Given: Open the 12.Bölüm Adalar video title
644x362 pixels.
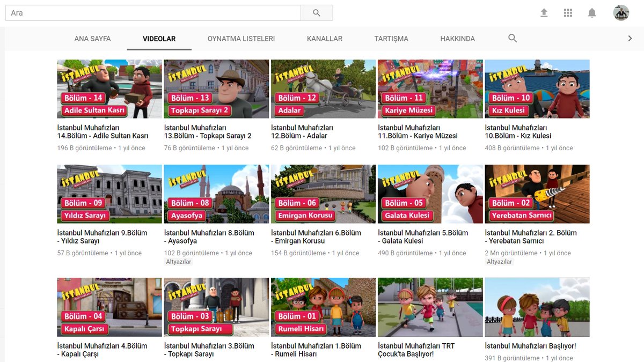Looking at the screenshot, I should pyautogui.click(x=302, y=132).
